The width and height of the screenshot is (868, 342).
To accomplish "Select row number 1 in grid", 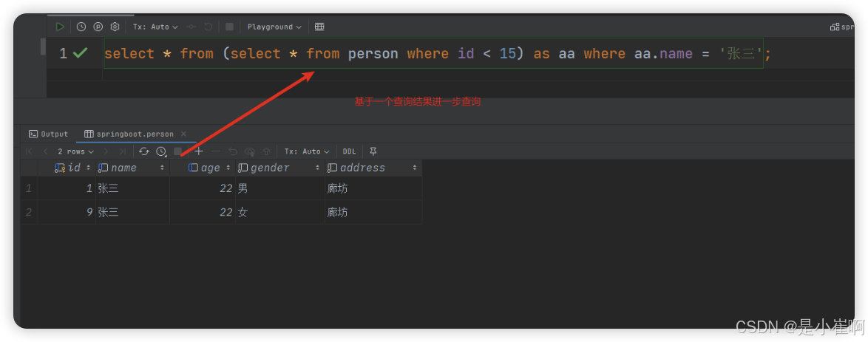I will [29, 188].
